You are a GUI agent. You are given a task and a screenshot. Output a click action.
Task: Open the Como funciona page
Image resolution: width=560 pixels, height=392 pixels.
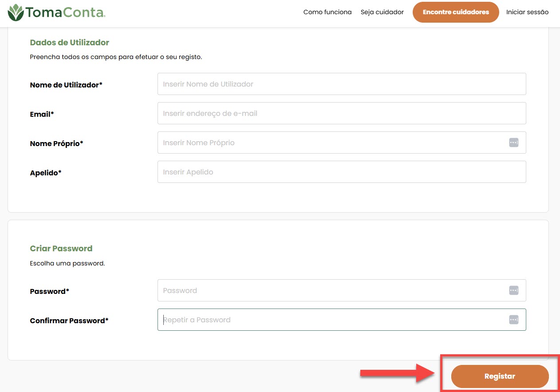327,12
